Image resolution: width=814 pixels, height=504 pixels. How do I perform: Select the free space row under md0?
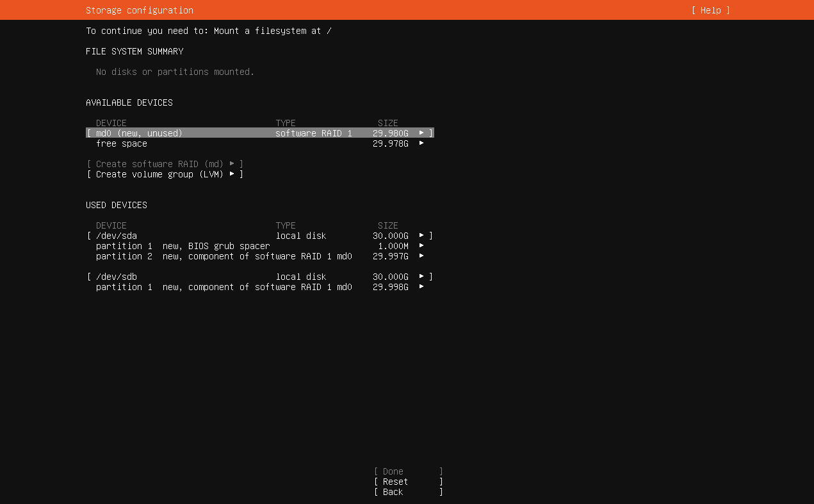click(x=122, y=143)
